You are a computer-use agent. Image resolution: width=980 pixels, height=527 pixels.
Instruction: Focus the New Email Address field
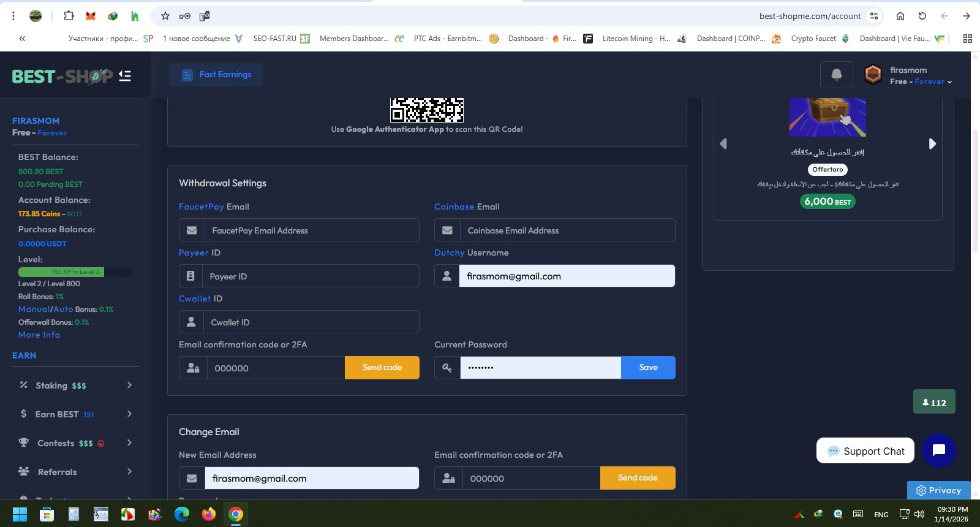click(312, 478)
